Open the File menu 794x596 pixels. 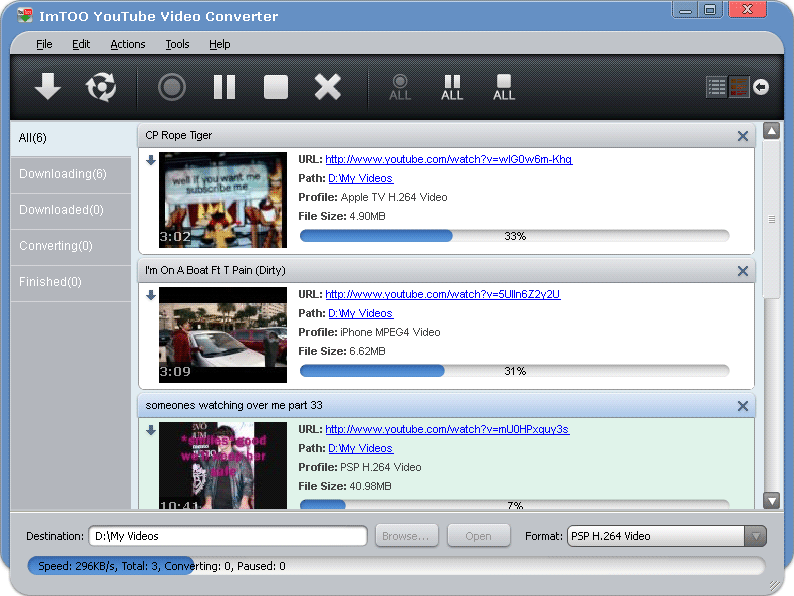tap(44, 44)
